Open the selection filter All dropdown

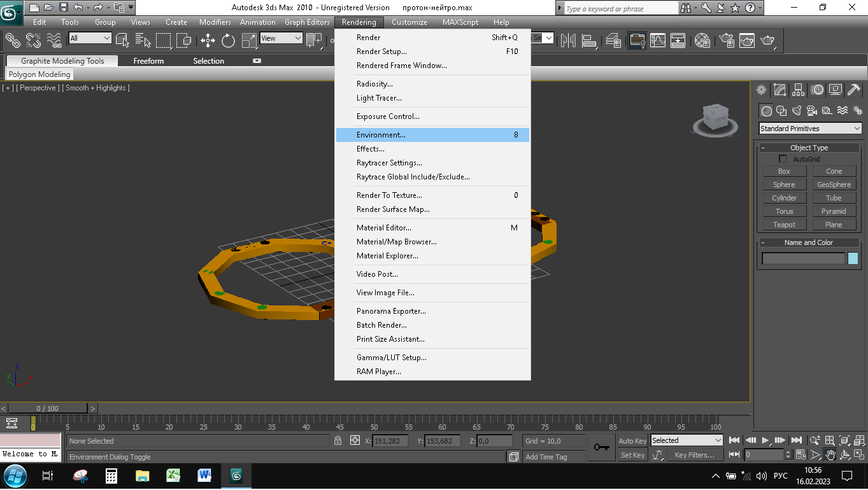point(90,38)
